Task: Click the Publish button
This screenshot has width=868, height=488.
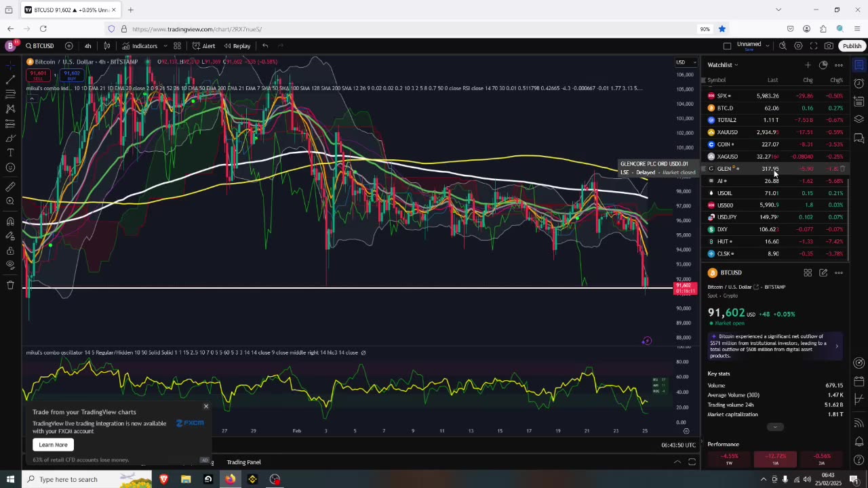Action: coord(852,46)
